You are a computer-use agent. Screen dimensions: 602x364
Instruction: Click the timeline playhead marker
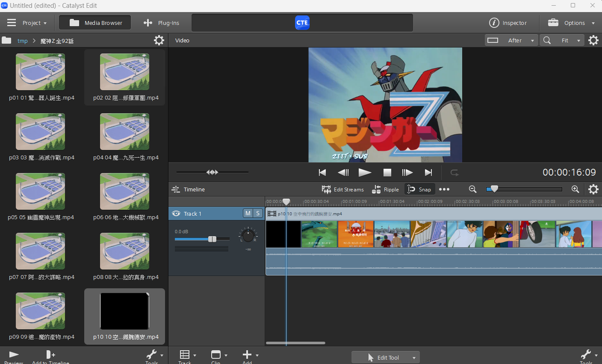pos(286,202)
